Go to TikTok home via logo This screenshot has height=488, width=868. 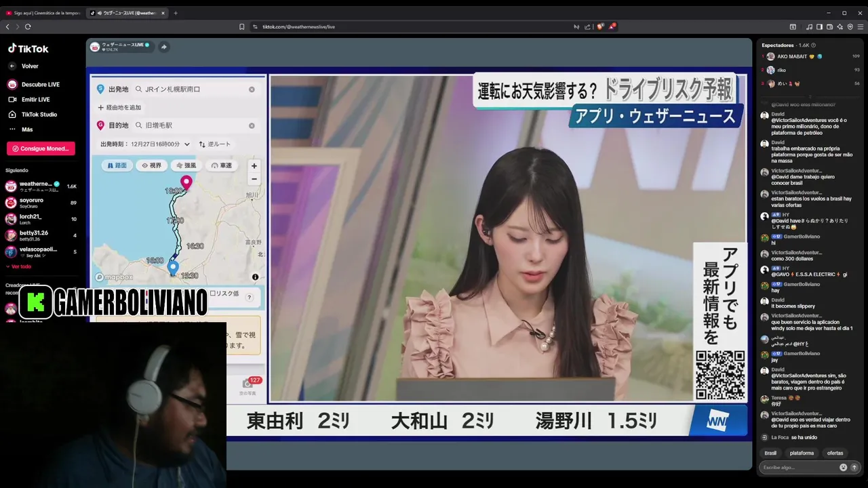point(28,49)
